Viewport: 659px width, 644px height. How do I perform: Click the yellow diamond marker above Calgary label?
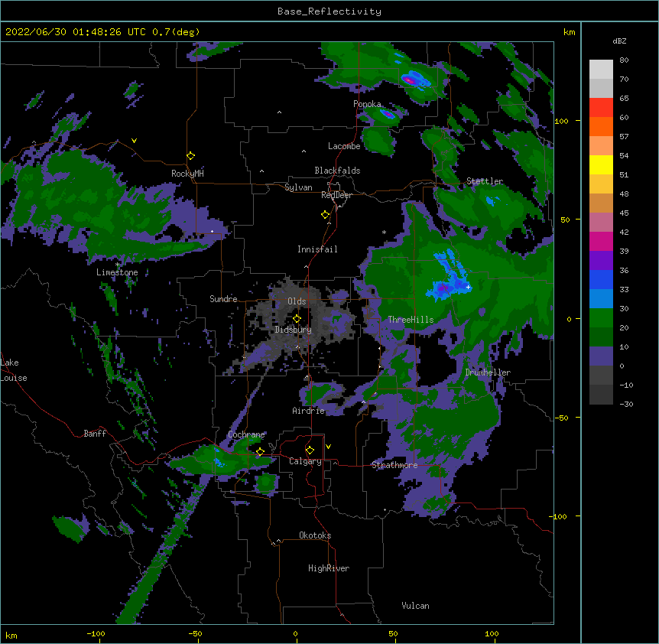point(310,450)
